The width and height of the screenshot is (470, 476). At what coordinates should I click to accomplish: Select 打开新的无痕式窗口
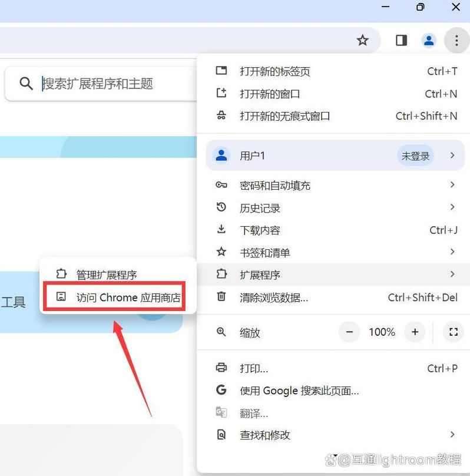333,115
